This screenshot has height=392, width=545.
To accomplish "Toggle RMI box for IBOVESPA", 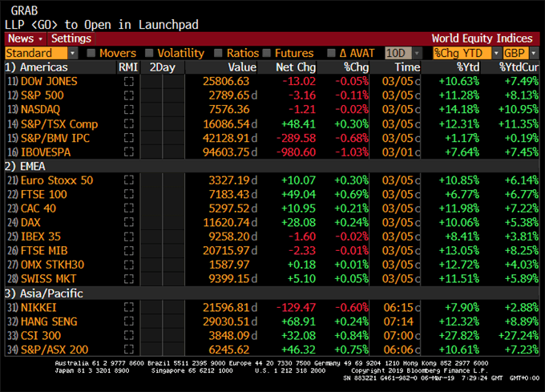I will point(128,152).
